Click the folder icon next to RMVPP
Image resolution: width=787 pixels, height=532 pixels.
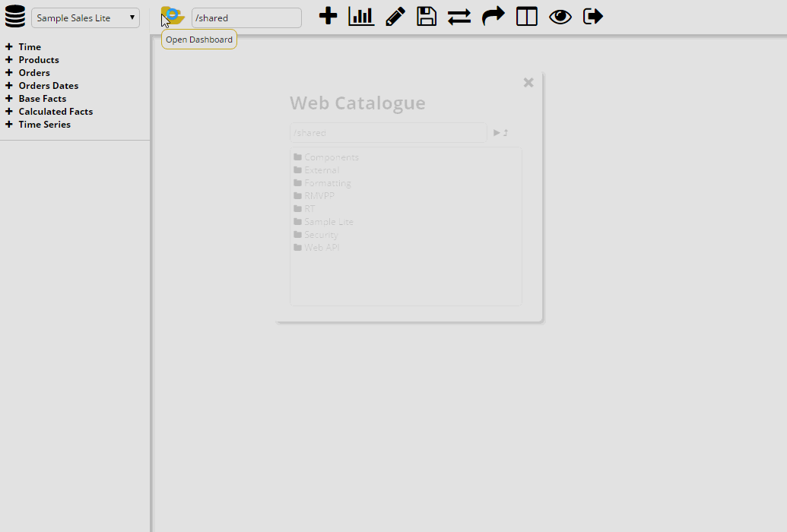click(297, 196)
